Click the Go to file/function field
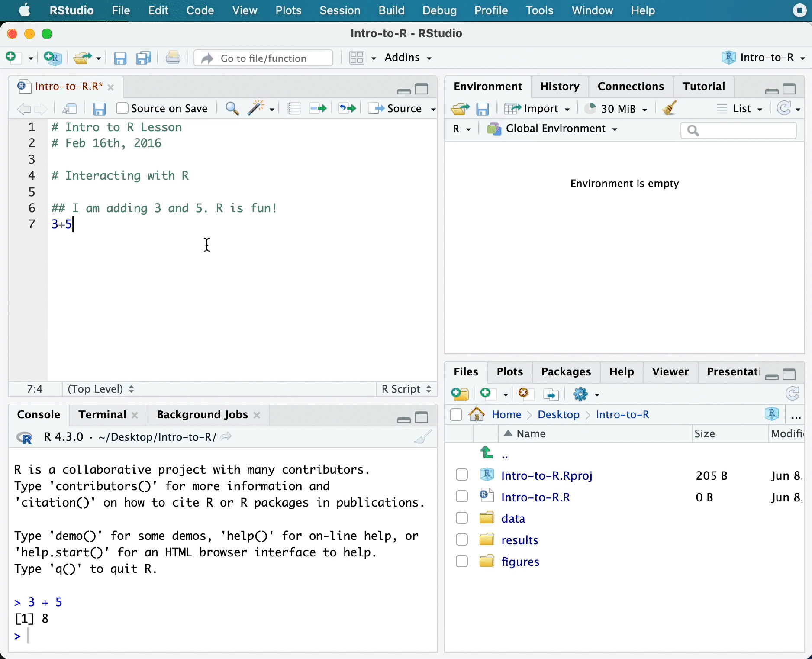This screenshot has height=659, width=812. coord(268,58)
